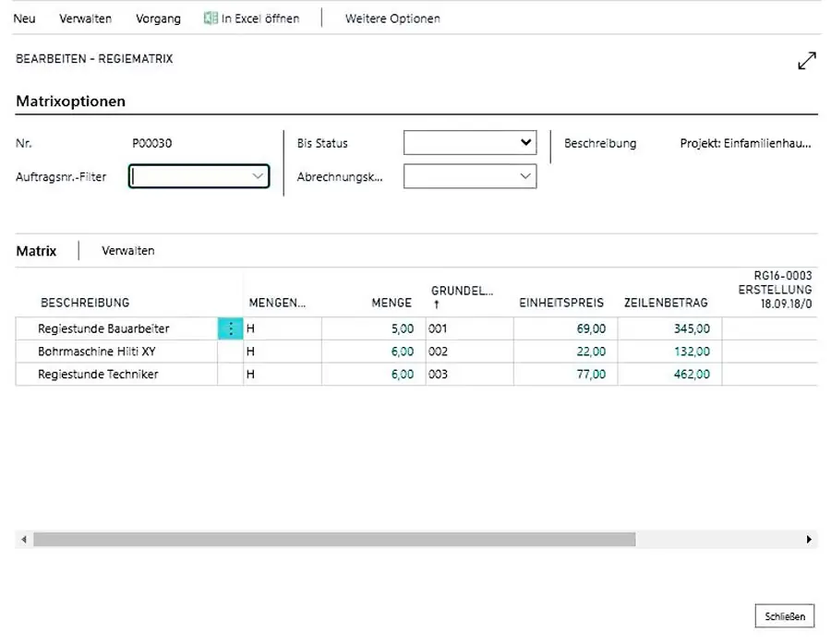This screenshot has width=831, height=644.
Task: Click line amount 345,00
Action: [692, 328]
